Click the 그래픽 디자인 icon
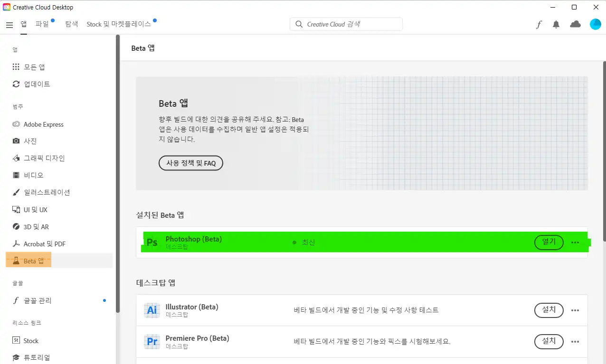606x364 pixels. tap(16, 158)
